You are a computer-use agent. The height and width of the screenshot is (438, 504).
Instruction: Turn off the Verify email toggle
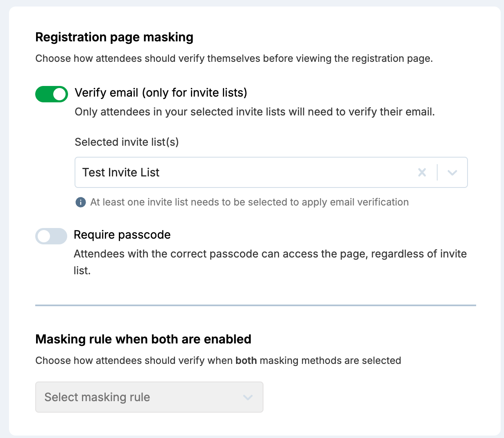[x=52, y=94]
